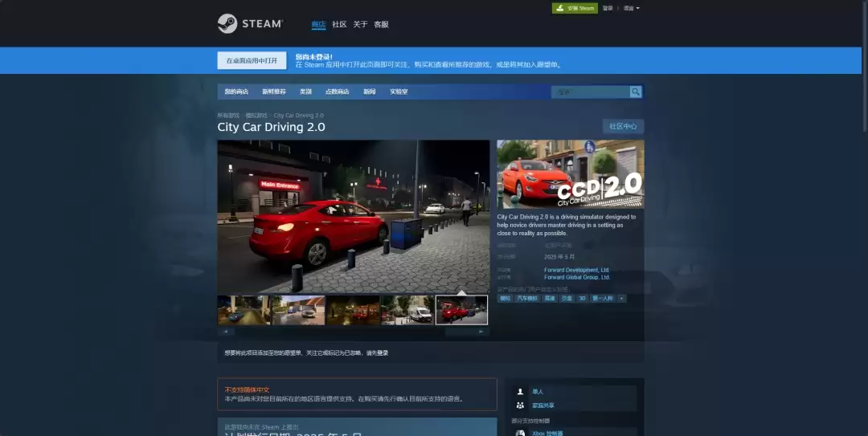868x436 pixels.
Task: Open the 商店 store tab
Action: 318,24
